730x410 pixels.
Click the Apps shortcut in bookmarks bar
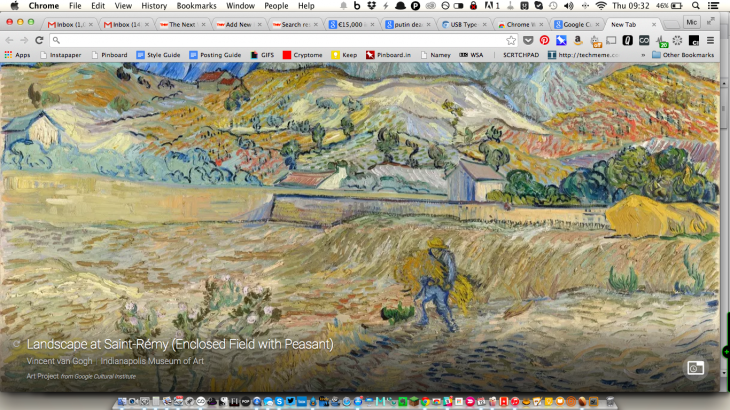point(17,55)
